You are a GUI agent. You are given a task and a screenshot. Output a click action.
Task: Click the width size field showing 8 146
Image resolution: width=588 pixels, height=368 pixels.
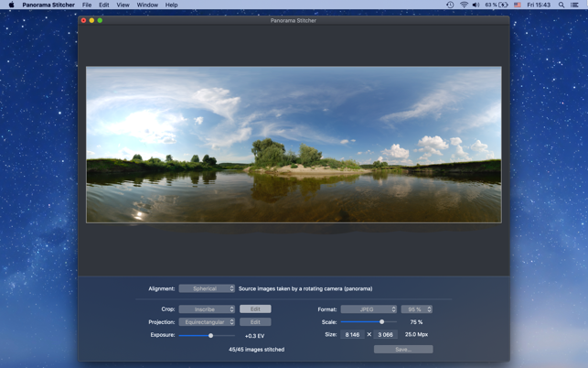tap(352, 335)
